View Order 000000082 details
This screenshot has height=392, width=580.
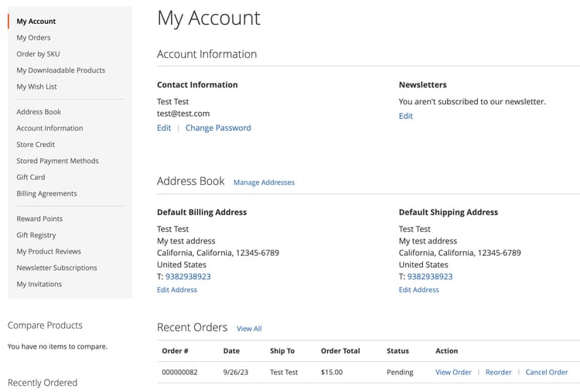(453, 373)
